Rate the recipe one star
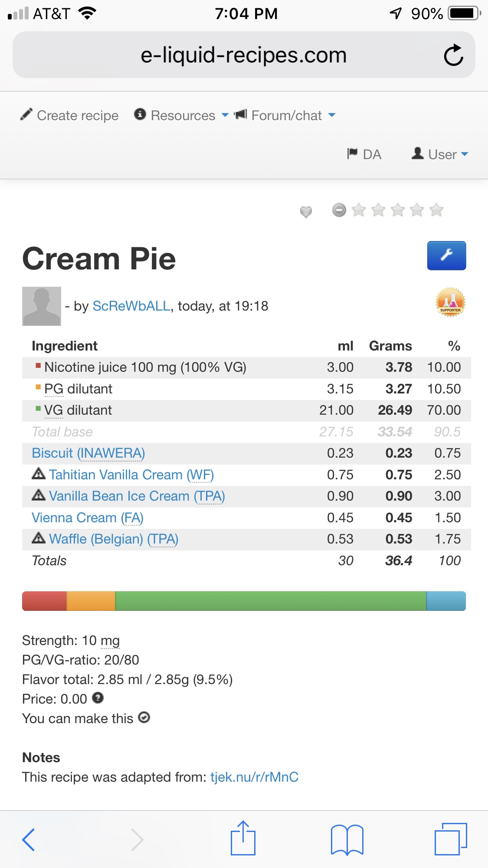Viewport: 488px width, 868px height. [359, 210]
